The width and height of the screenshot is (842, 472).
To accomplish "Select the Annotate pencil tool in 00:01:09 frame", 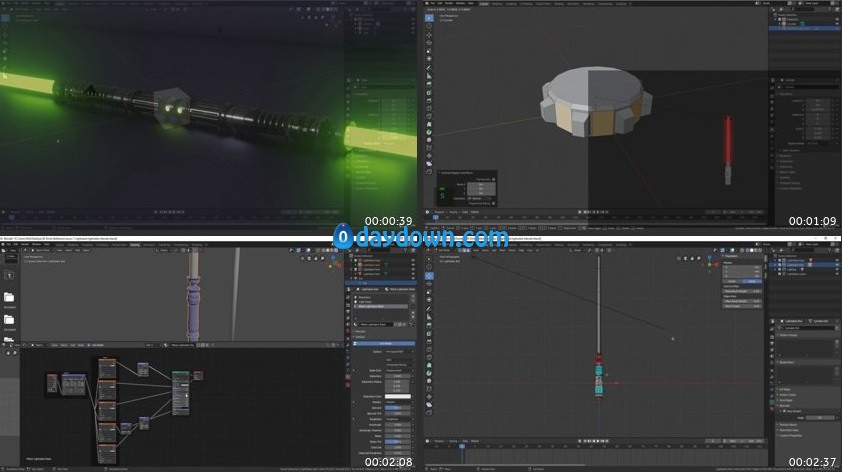I will (x=429, y=68).
